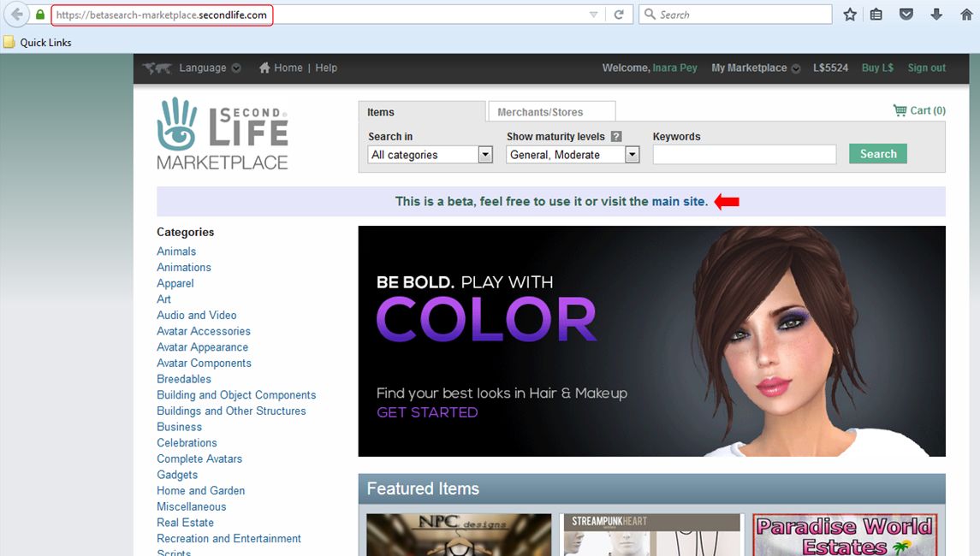980x556 pixels.
Task: Select the Items search tab
Action: (381, 112)
